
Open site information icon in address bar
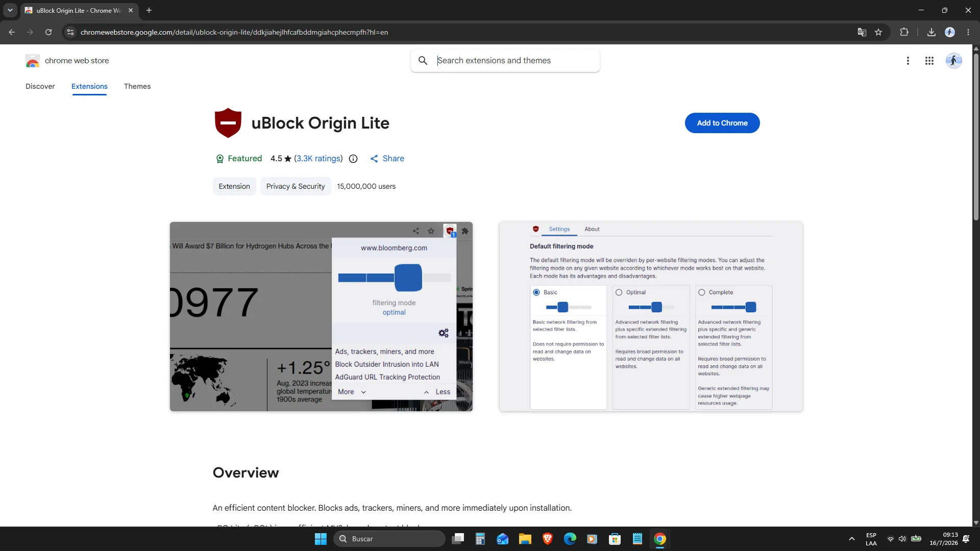pos(70,32)
